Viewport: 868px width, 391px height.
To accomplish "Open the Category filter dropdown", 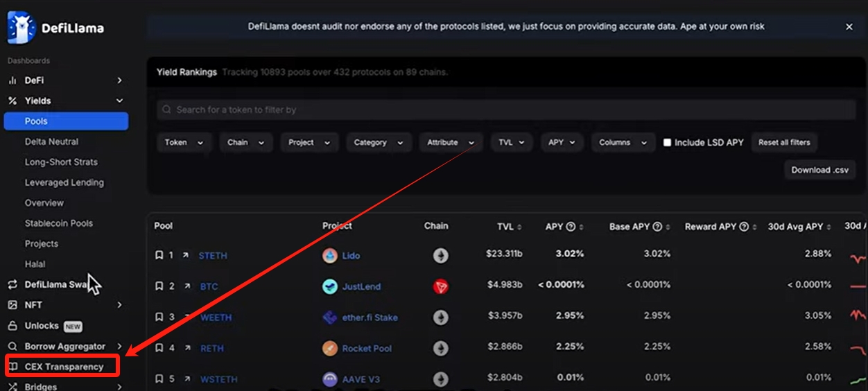I will pos(379,142).
